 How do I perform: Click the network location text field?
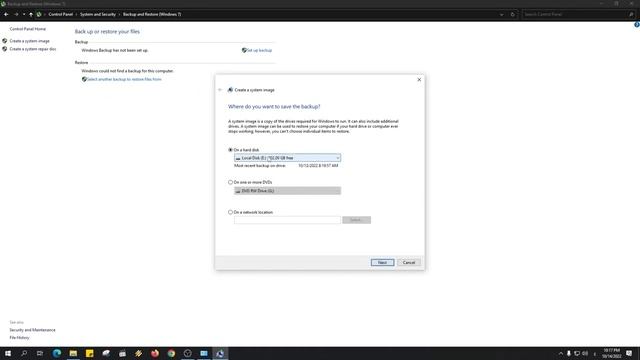tap(287, 220)
